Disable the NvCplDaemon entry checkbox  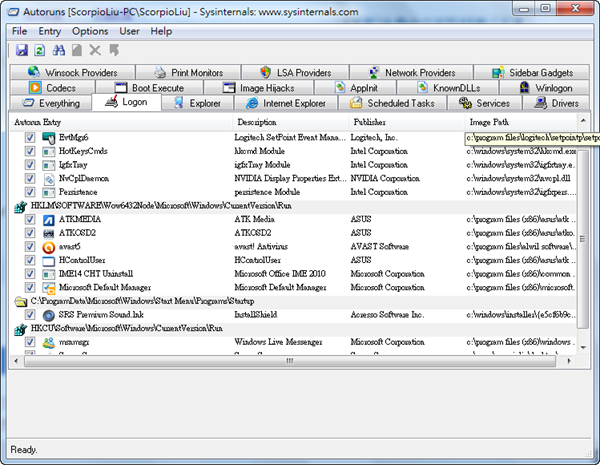point(30,177)
